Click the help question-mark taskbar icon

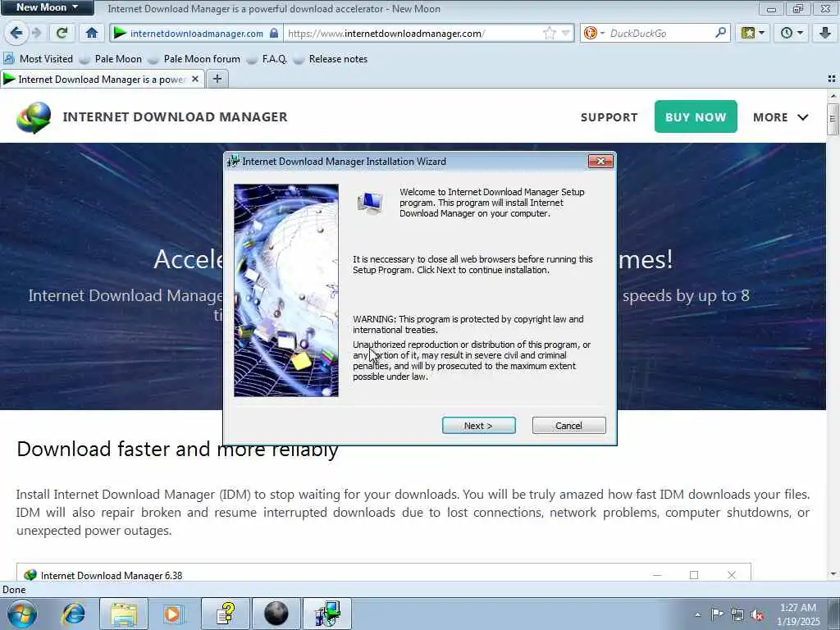(226, 614)
